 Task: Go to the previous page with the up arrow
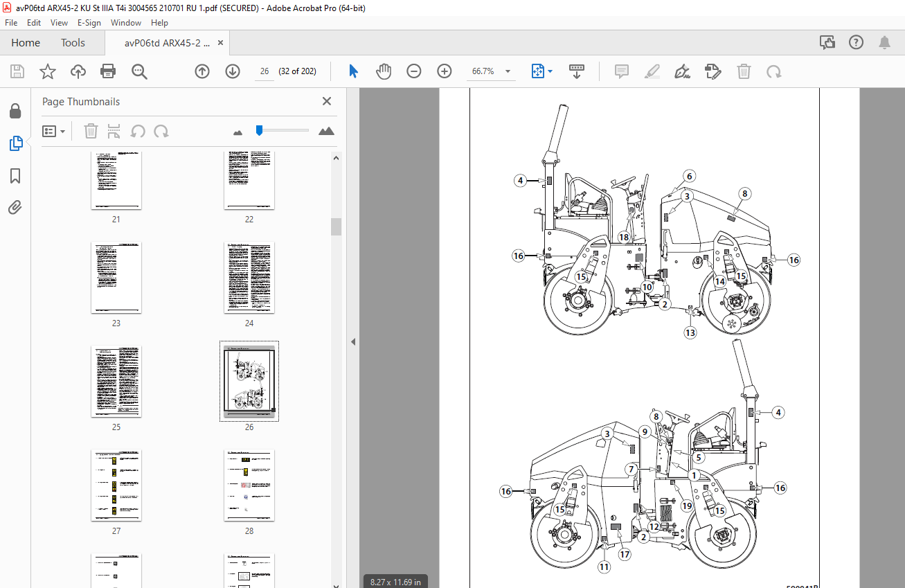click(x=201, y=71)
